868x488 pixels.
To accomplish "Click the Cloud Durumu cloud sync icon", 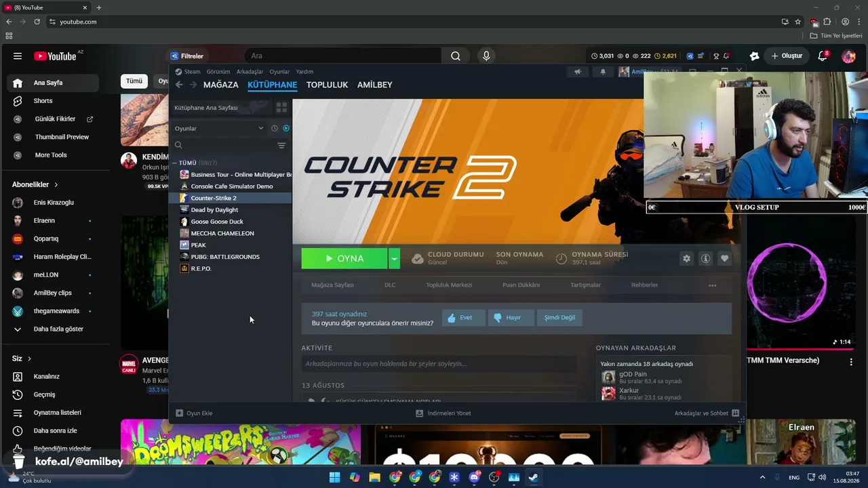I will coord(418,258).
